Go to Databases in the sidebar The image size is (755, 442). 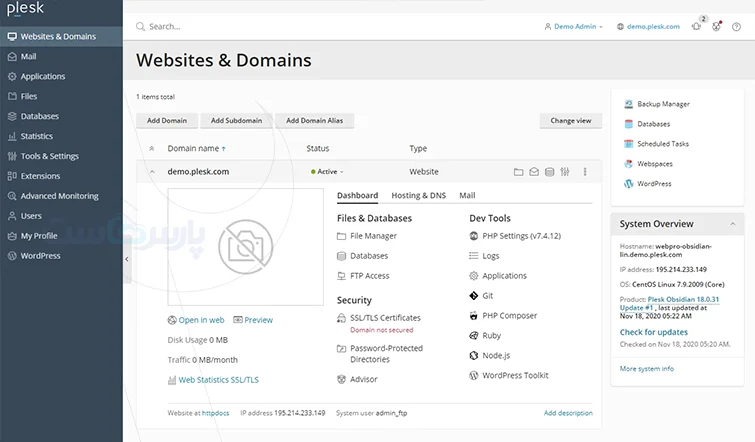pyautogui.click(x=61, y=117)
